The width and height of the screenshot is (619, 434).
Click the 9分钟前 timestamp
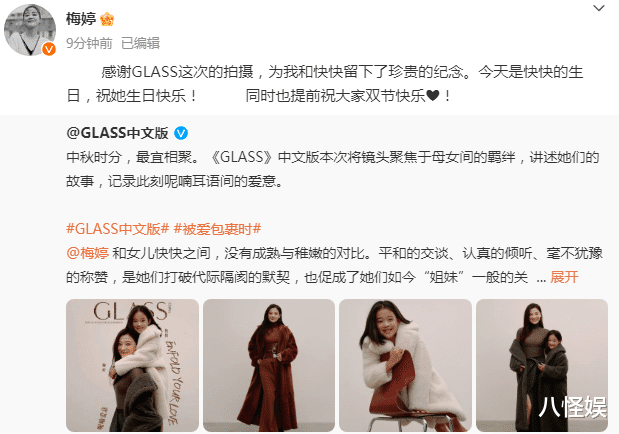(x=89, y=43)
